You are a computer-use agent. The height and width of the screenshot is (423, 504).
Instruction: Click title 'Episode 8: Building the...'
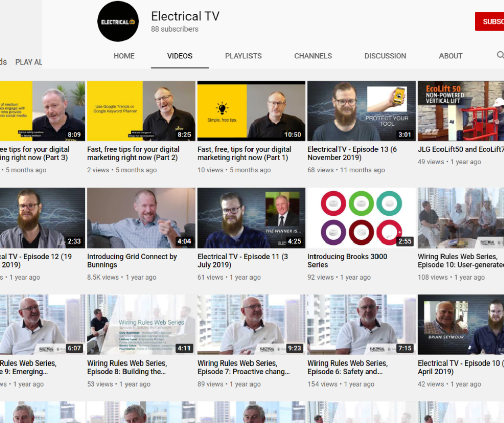(x=127, y=368)
